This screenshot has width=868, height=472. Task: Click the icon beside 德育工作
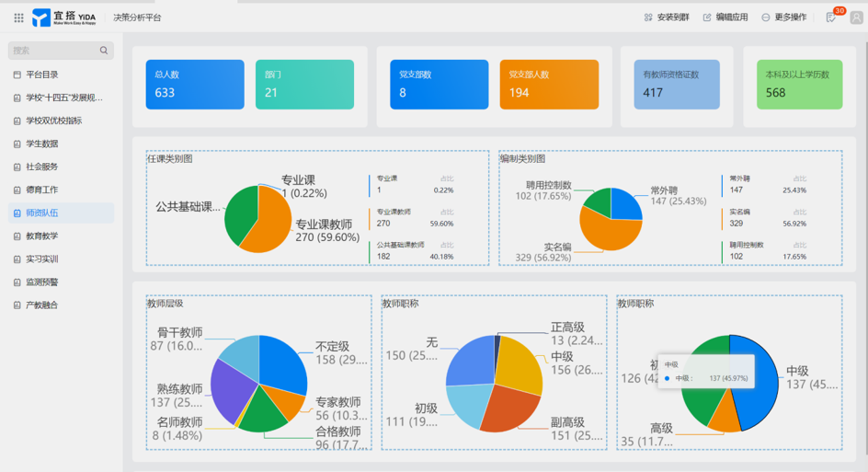[x=17, y=190]
